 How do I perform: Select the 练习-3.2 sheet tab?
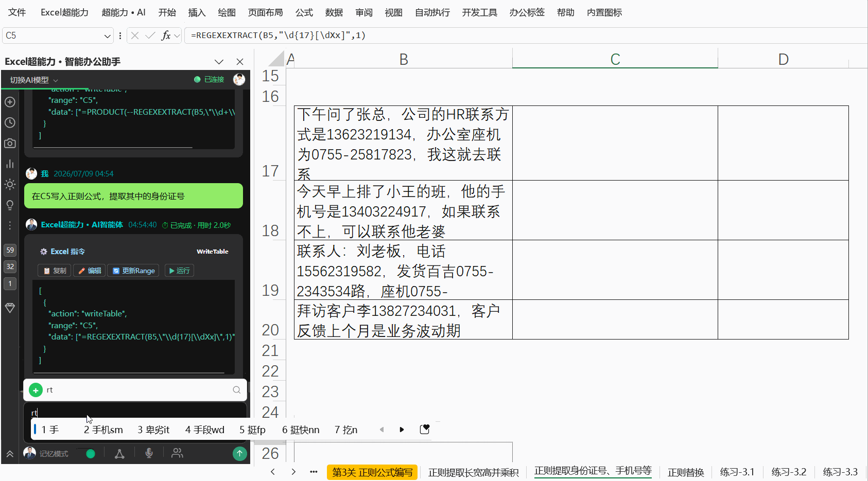(x=789, y=472)
